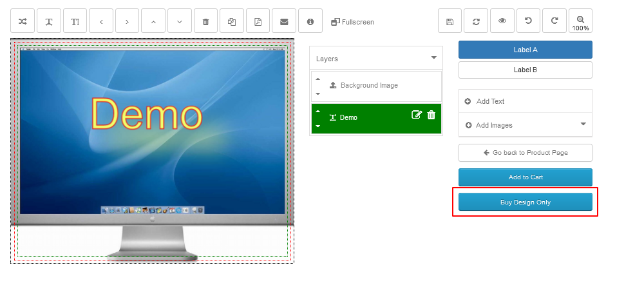Click the shuffle icon in the toolbar
This screenshot has width=644, height=285.
click(x=23, y=21)
